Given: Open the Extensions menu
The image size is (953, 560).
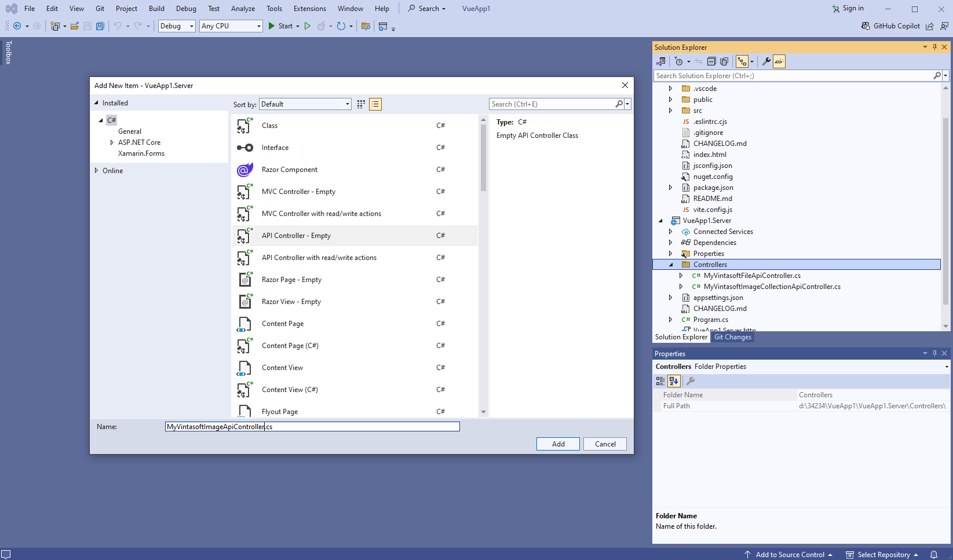Looking at the screenshot, I should [x=309, y=9].
